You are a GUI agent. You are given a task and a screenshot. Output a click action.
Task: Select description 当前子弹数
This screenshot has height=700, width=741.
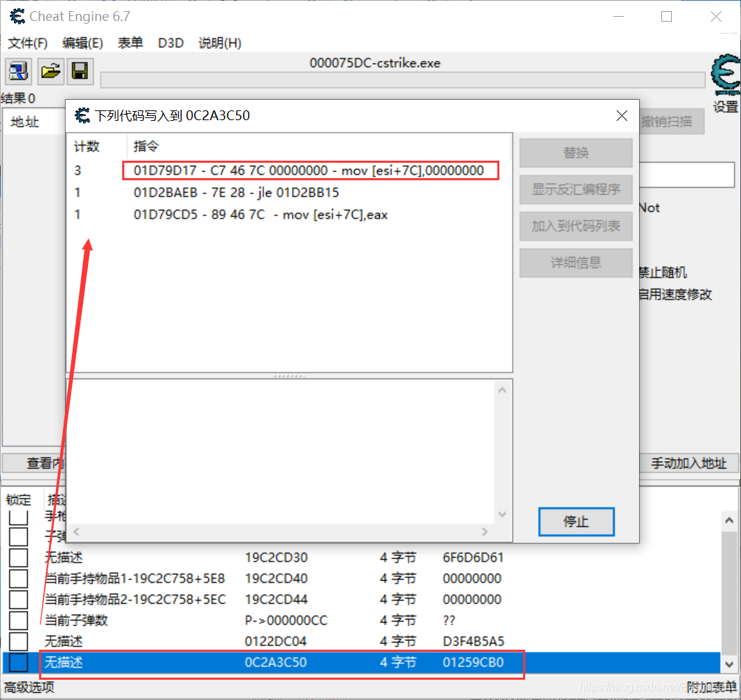[x=76, y=620]
